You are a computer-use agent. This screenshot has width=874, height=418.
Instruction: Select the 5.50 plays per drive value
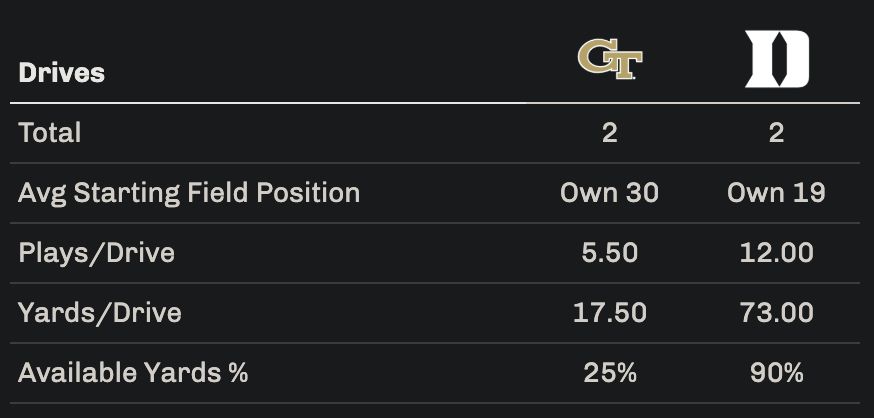coord(610,253)
